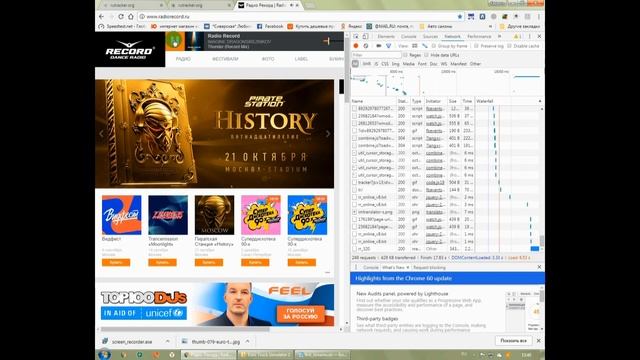640x360 pixels.
Task: Open DevTools customize three-dot menu
Action: point(530,36)
